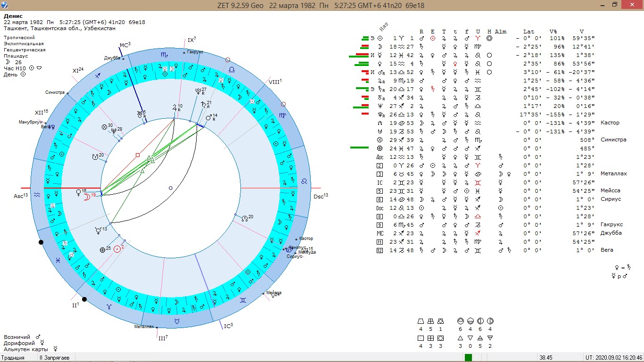
Task: Click the Традиция status bar section
Action: click(12, 358)
